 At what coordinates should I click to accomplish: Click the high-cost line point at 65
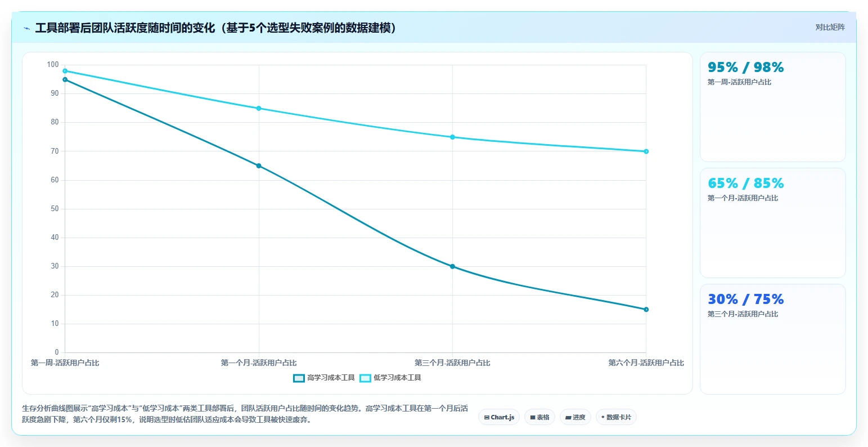tap(259, 166)
